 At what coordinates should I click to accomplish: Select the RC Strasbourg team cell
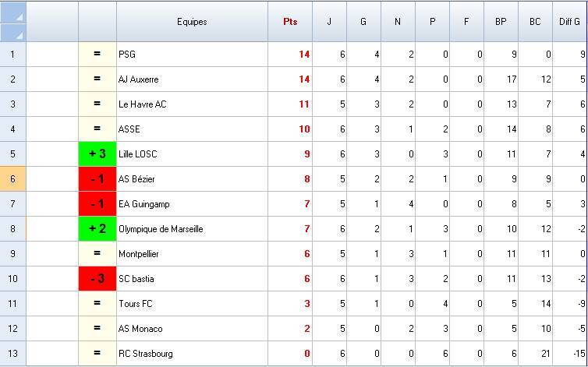coord(192,354)
